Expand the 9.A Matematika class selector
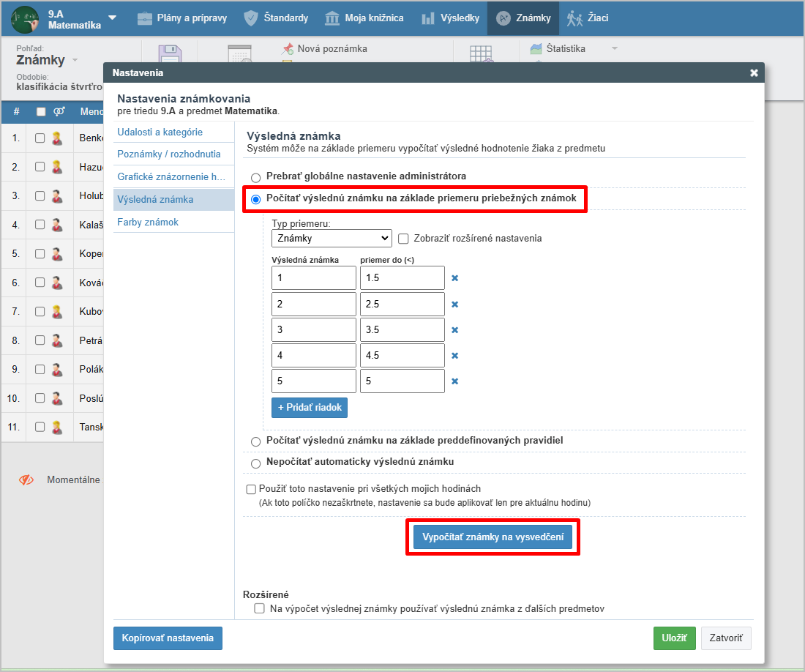 pyautogui.click(x=112, y=18)
